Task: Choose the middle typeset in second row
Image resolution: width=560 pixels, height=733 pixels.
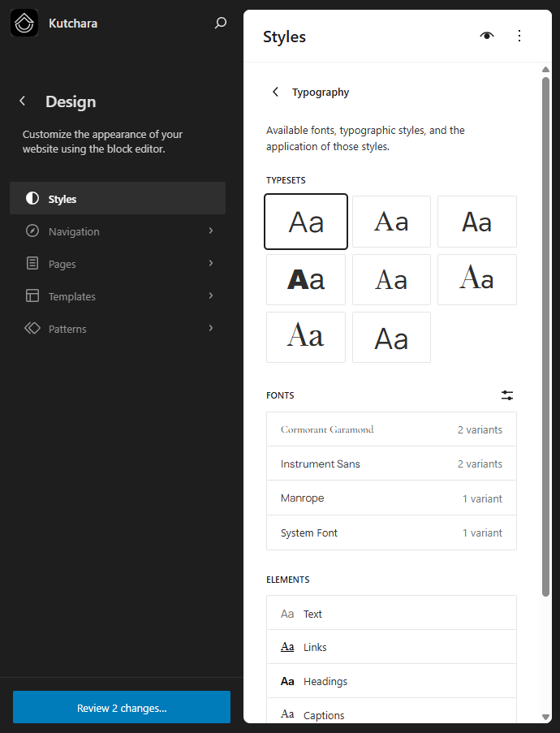Action: click(391, 279)
